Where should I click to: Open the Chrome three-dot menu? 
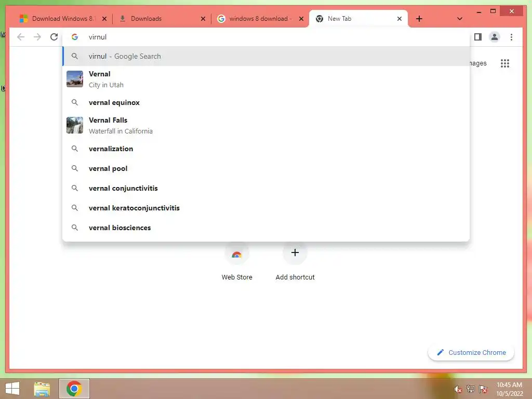(511, 37)
